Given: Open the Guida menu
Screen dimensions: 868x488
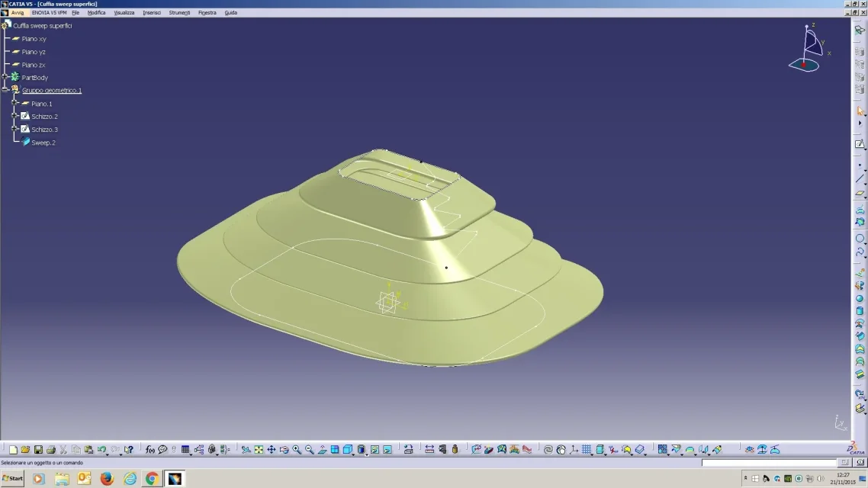Looking at the screenshot, I should tap(231, 13).
